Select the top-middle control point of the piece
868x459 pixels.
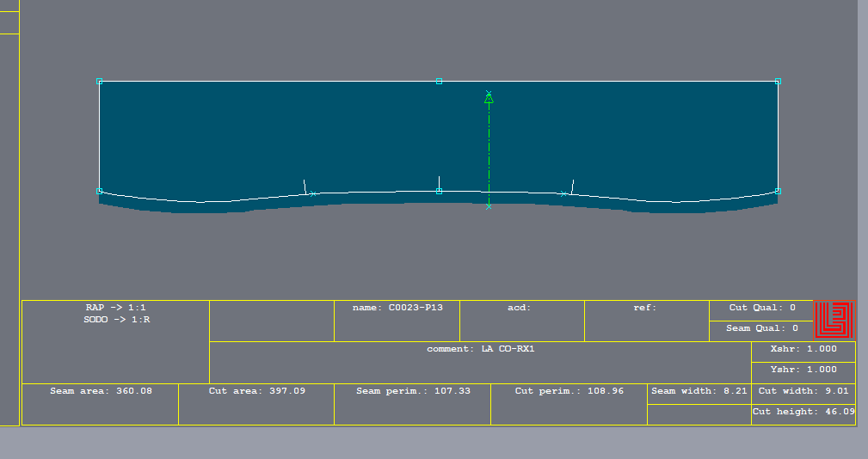click(439, 82)
